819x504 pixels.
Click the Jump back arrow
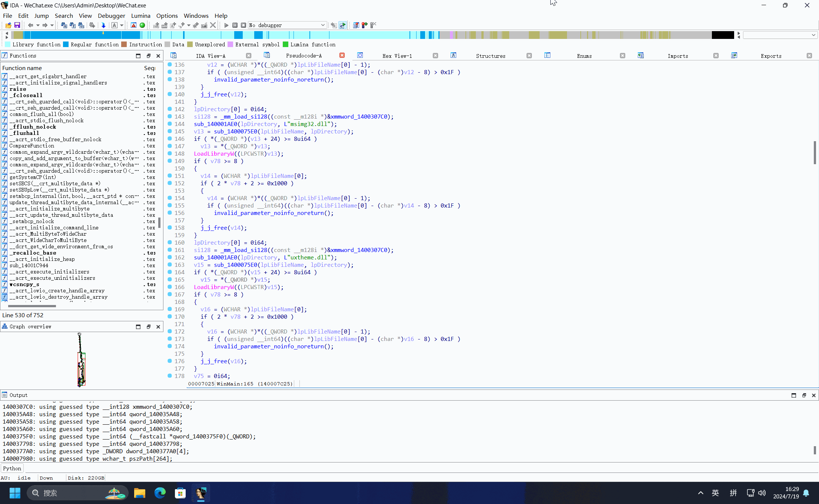coord(31,25)
